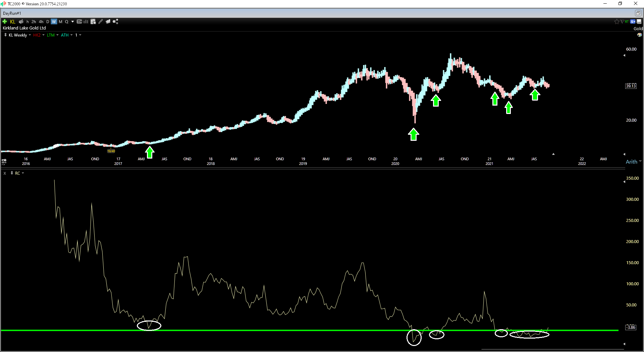Switch chart to Monthly (M) time frame
The image size is (644, 352).
pyautogui.click(x=60, y=22)
